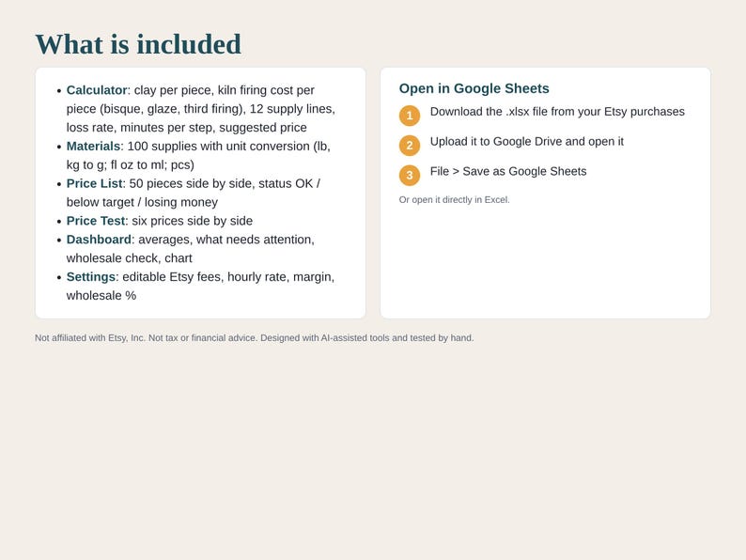Click the 'Not affiliated with Etsy' disclaimer

[x=254, y=338]
